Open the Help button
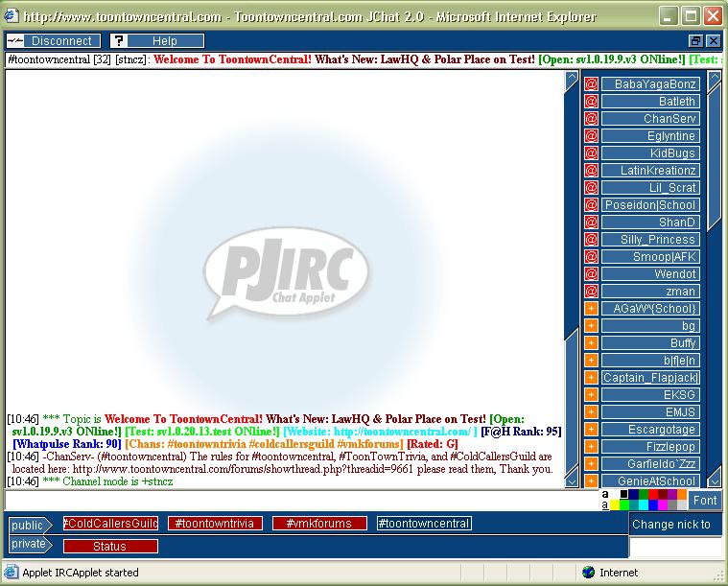This screenshot has height=586, width=728. coord(157,41)
